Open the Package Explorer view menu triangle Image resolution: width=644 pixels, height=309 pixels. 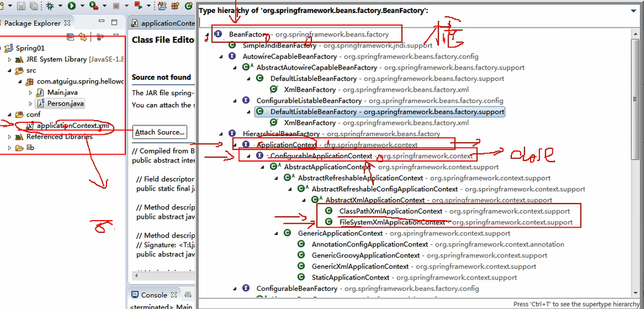point(116,35)
